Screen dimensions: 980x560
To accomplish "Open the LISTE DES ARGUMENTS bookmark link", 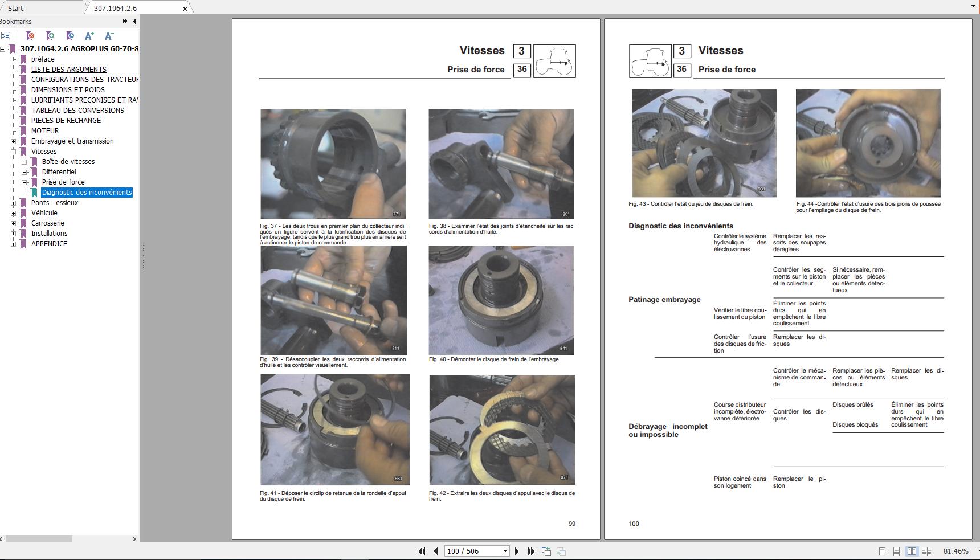I will (68, 70).
